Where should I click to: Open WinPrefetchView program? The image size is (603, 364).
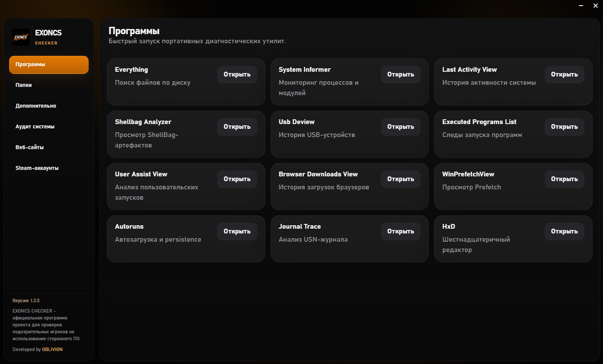[565, 179]
